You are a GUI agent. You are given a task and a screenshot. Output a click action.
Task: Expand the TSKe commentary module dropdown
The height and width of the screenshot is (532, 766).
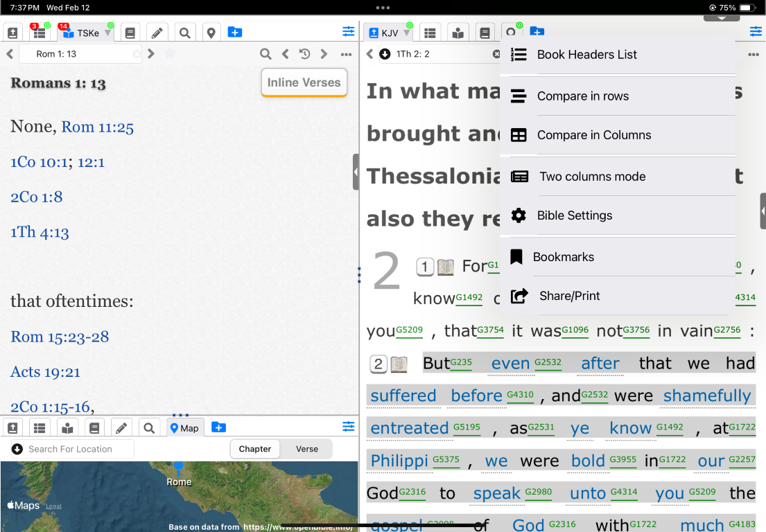[107, 33]
